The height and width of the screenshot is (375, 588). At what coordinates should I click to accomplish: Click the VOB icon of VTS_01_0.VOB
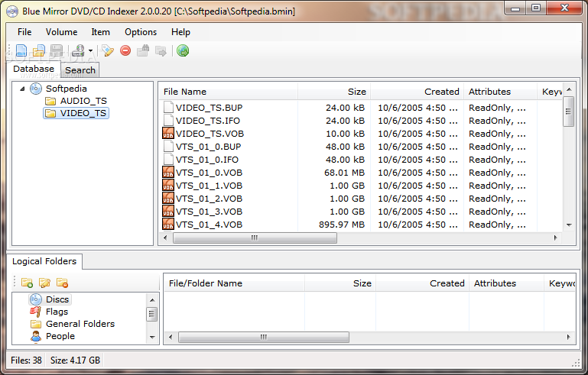click(168, 173)
